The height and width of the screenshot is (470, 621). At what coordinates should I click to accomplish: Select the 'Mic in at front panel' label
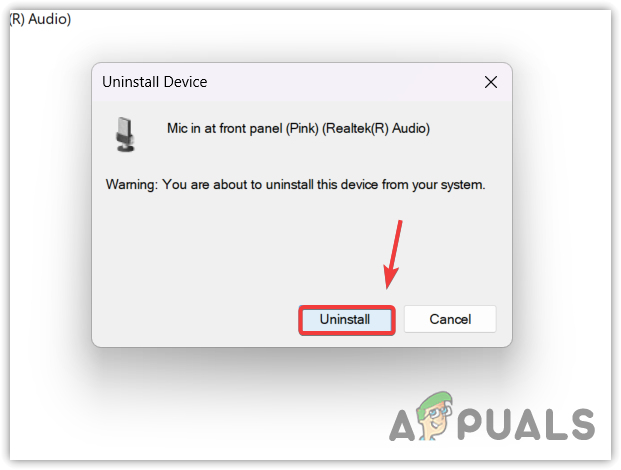coord(224,128)
